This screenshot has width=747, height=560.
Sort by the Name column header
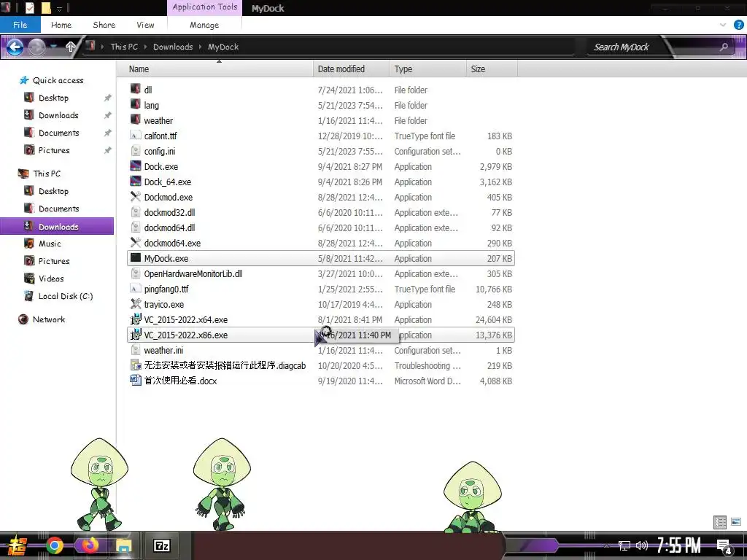[215, 69]
